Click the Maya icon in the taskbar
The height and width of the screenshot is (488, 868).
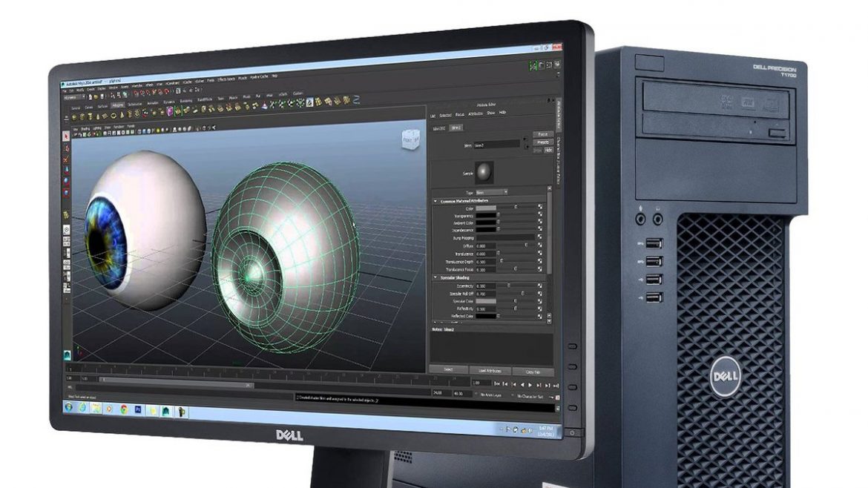click(x=165, y=411)
